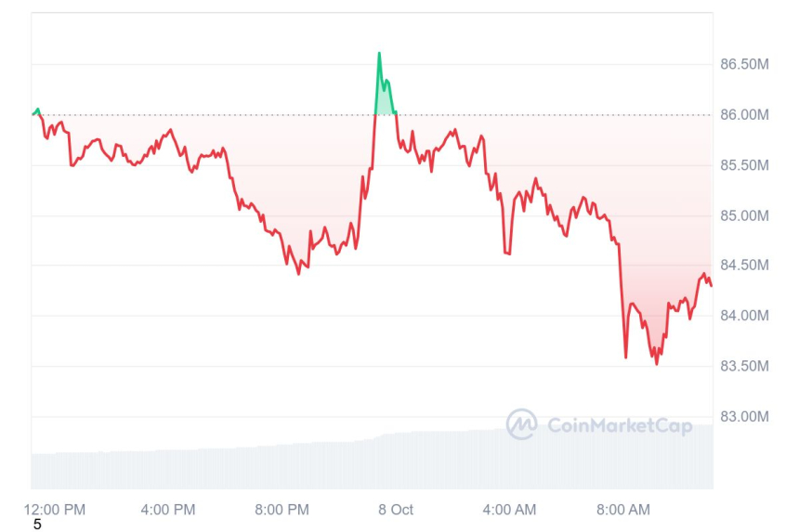Click the 12:00 PM time axis label

(x=55, y=509)
